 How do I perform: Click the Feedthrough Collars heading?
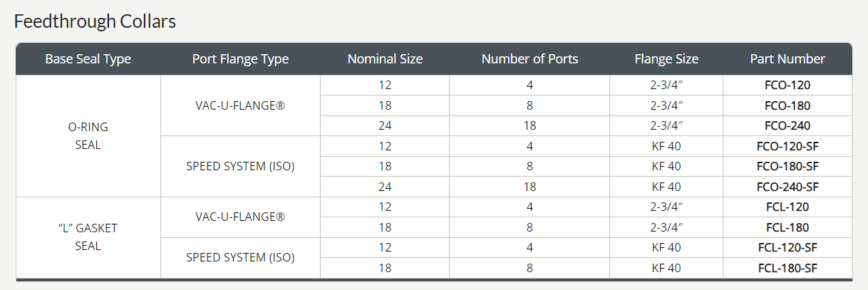click(95, 21)
